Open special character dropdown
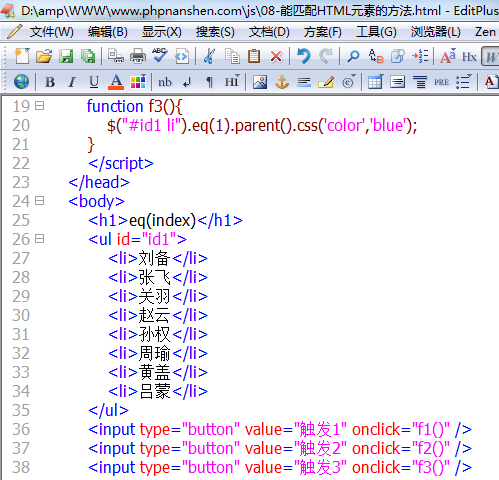Screen dimensions: 499x480 pos(348,82)
